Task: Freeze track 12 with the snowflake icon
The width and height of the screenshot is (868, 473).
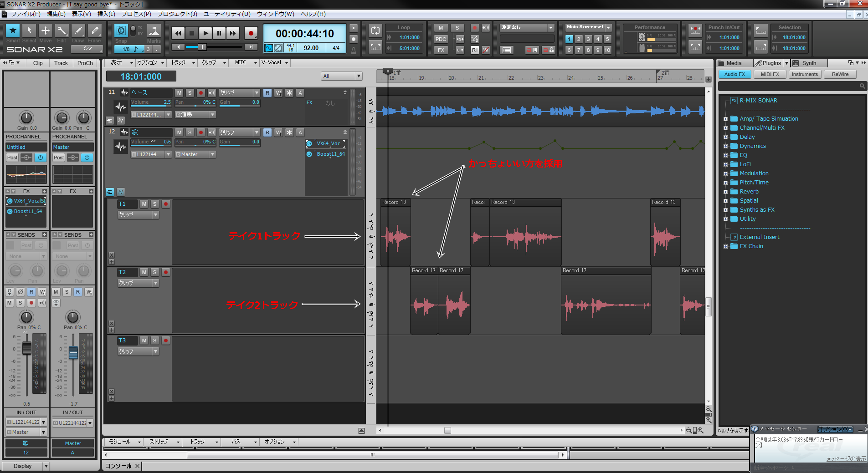Action: pos(289,132)
